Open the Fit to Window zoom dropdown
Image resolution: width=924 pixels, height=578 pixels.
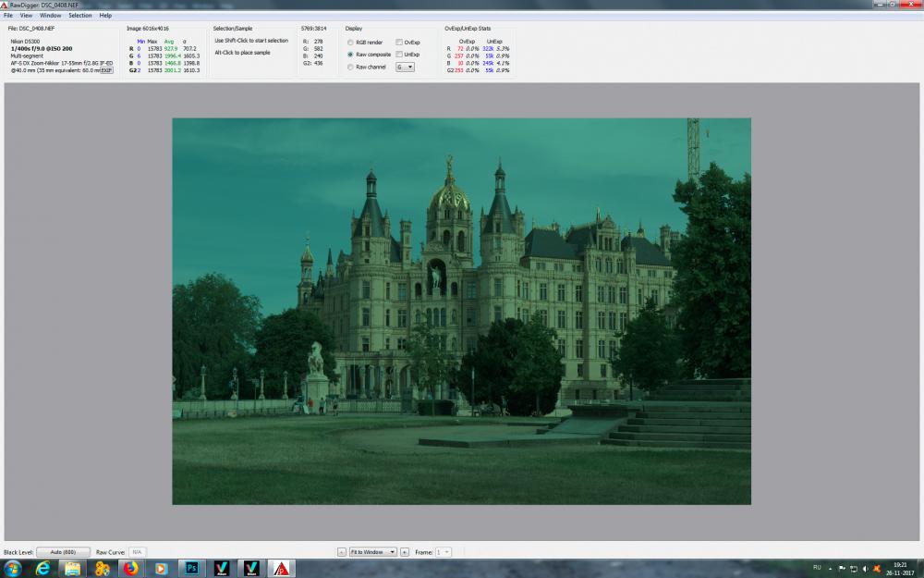(373, 552)
